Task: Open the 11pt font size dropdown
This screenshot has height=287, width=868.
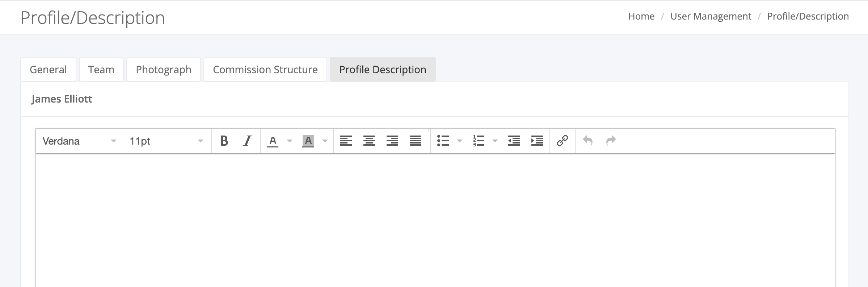Action: [166, 141]
